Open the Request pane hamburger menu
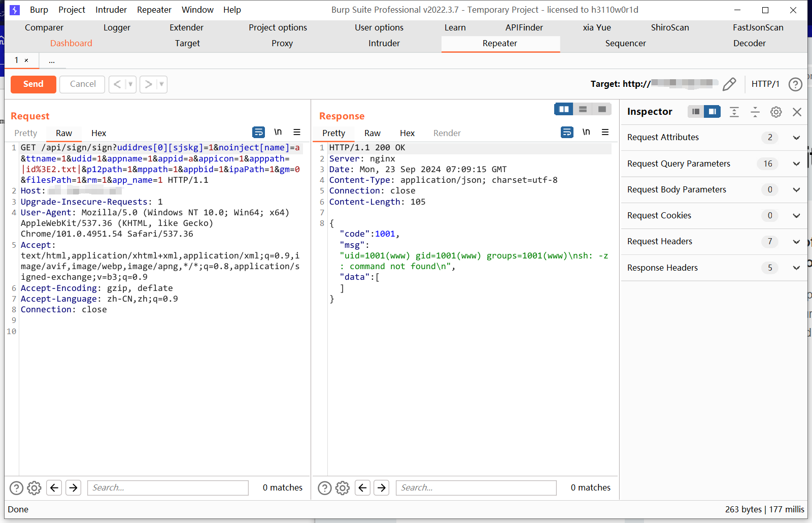Viewport: 812px width, 523px height. click(297, 132)
